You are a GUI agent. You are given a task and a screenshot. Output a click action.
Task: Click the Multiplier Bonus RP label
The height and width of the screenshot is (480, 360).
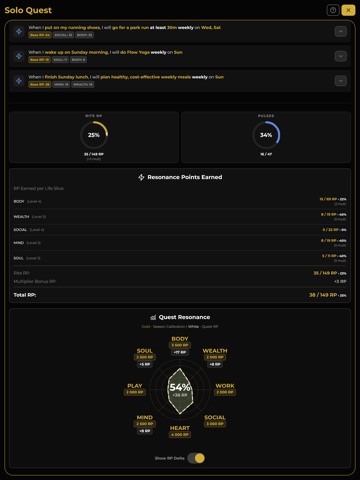click(x=34, y=282)
